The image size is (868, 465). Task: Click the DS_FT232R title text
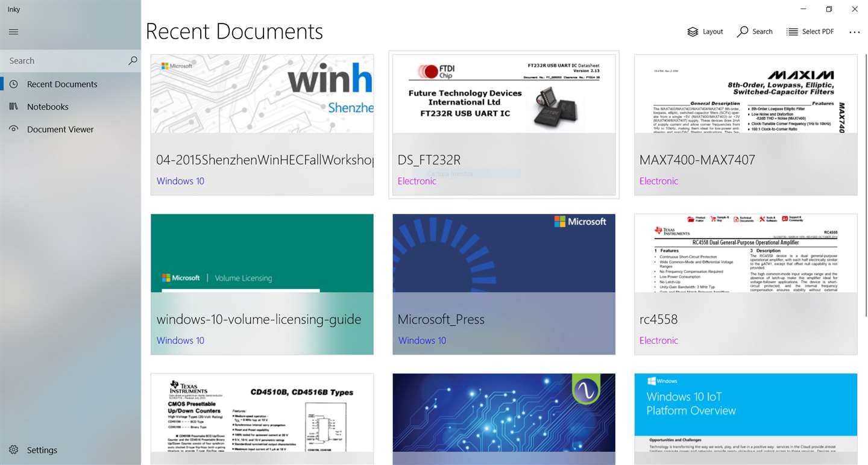[x=429, y=160]
